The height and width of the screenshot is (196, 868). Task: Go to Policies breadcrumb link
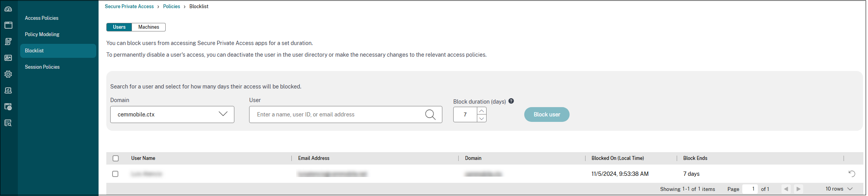[172, 7]
